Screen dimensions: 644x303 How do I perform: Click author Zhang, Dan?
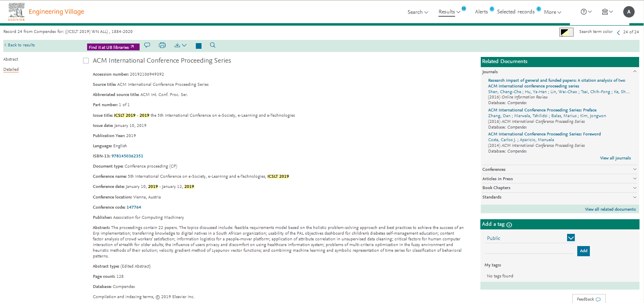coord(499,116)
